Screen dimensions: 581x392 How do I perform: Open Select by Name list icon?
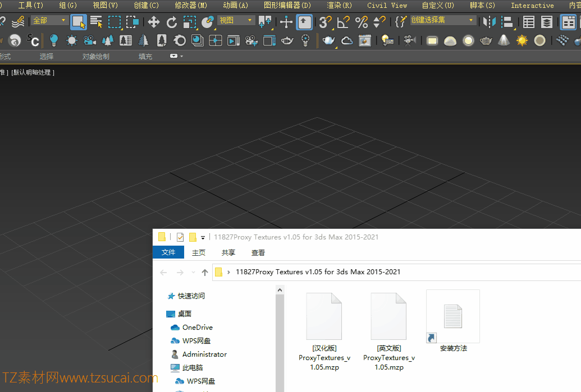(x=97, y=22)
